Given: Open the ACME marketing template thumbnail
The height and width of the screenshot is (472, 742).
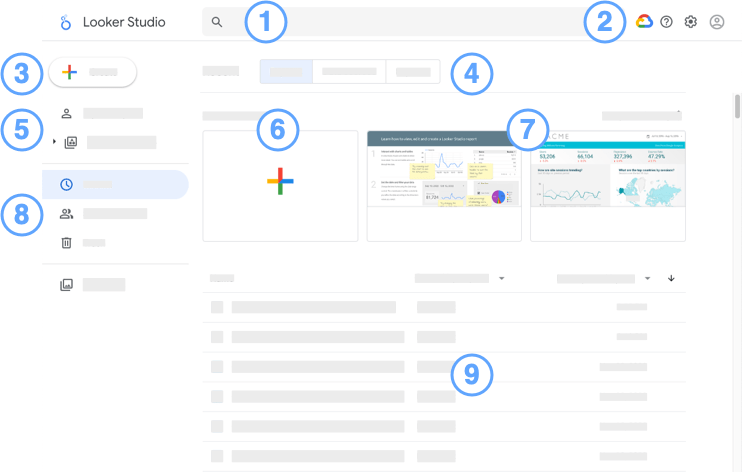Looking at the screenshot, I should (x=608, y=186).
